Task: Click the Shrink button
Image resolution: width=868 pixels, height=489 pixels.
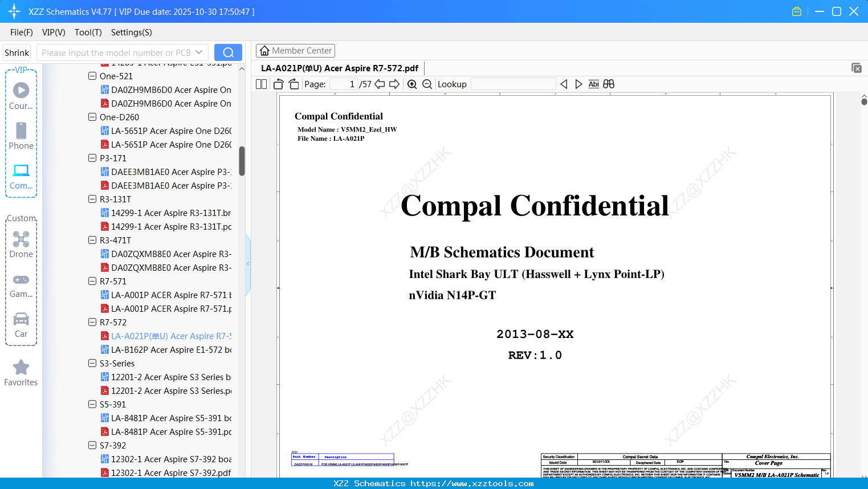Action: (x=17, y=52)
